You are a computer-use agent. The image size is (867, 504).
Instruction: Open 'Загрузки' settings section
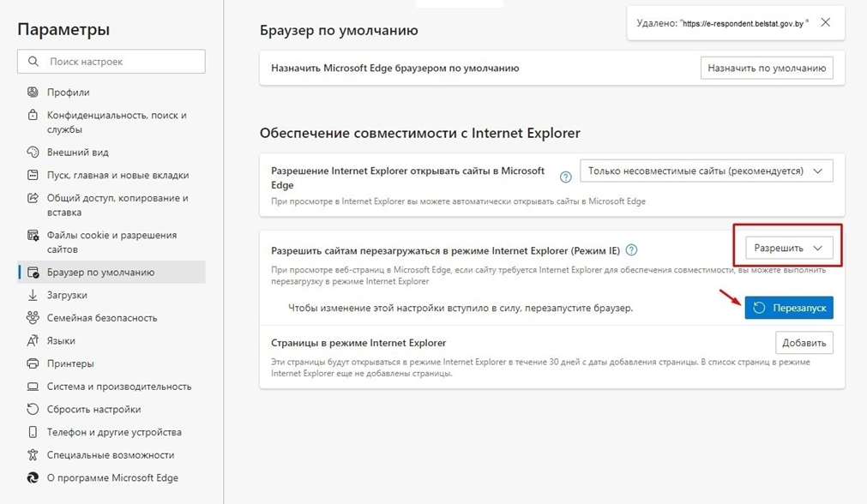pyautogui.click(x=111, y=295)
